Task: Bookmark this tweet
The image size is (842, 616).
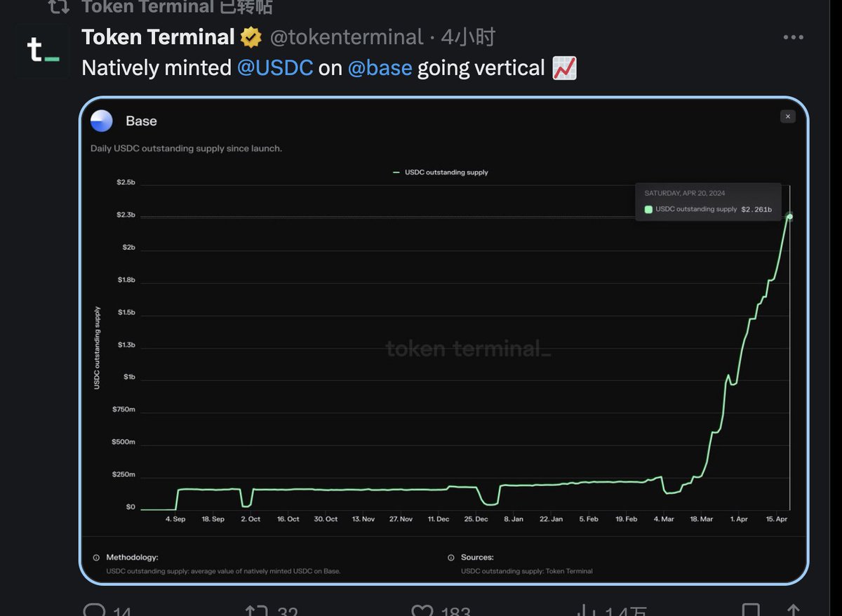Action: point(751,610)
